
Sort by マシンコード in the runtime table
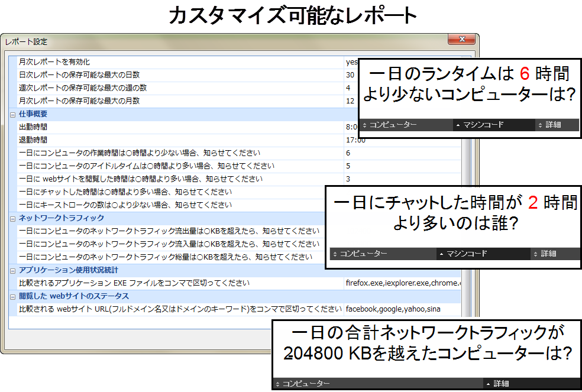tap(483, 125)
